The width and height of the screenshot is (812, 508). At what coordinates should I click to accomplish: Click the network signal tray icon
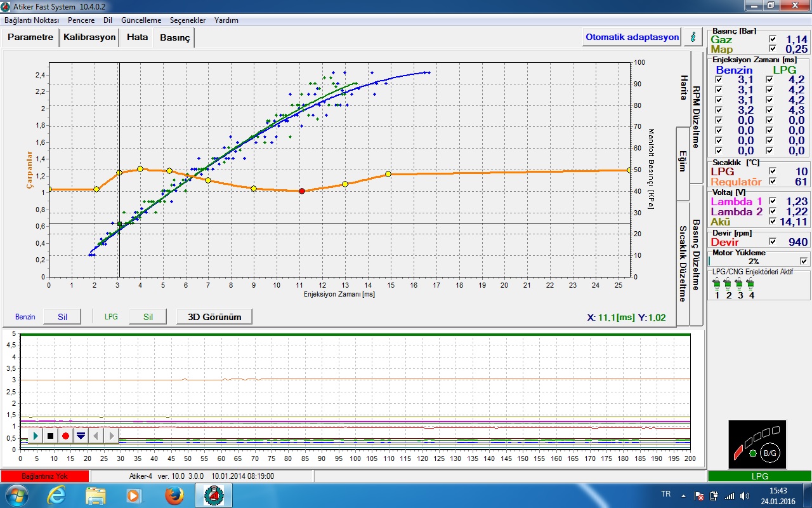(730, 495)
